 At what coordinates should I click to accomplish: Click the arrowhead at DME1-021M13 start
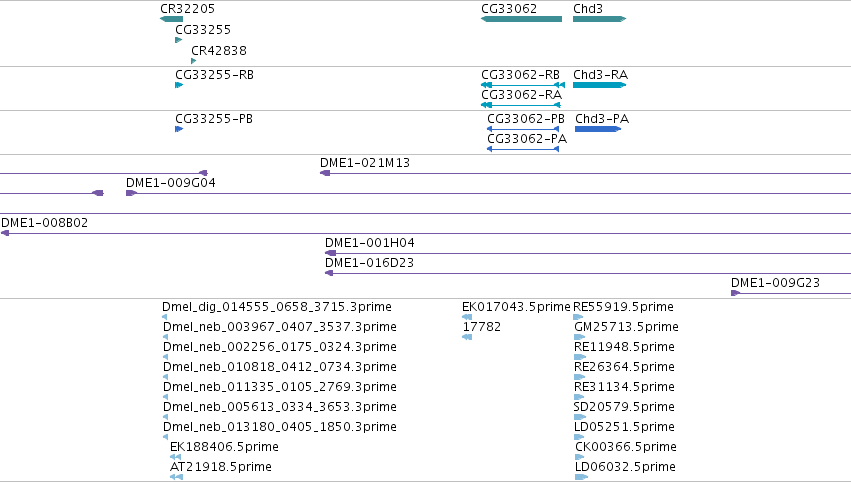(325, 173)
